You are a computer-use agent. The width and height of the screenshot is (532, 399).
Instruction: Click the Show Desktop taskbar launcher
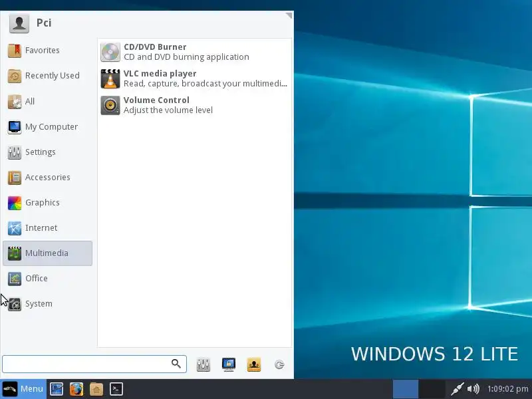coord(57,389)
